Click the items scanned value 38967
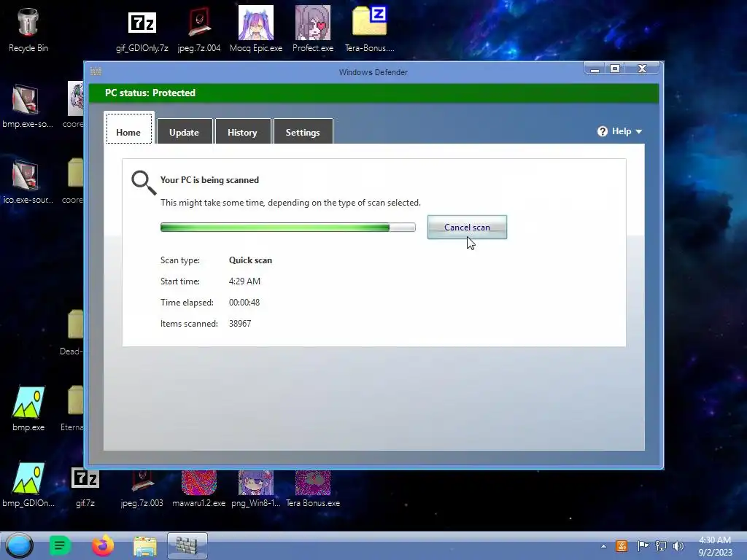This screenshot has width=747, height=560. tap(240, 323)
